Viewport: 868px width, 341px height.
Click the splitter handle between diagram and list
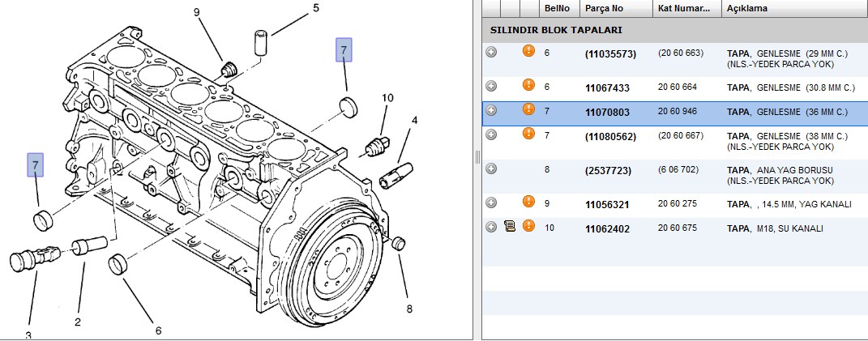tap(477, 157)
